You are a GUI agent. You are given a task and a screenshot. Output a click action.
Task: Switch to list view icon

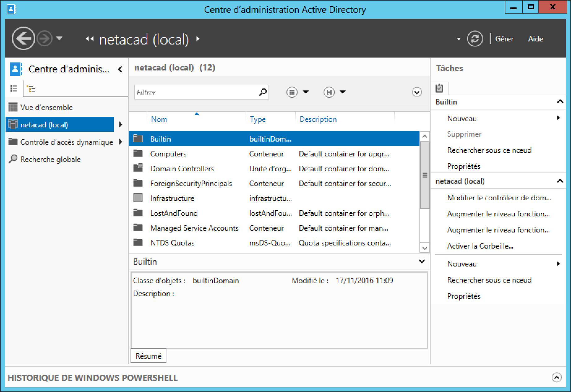(x=14, y=89)
